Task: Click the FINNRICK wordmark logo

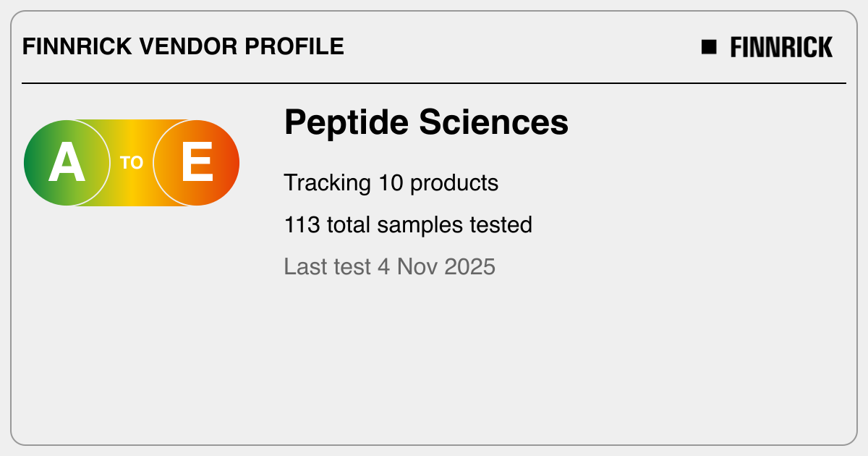Action: [781, 47]
